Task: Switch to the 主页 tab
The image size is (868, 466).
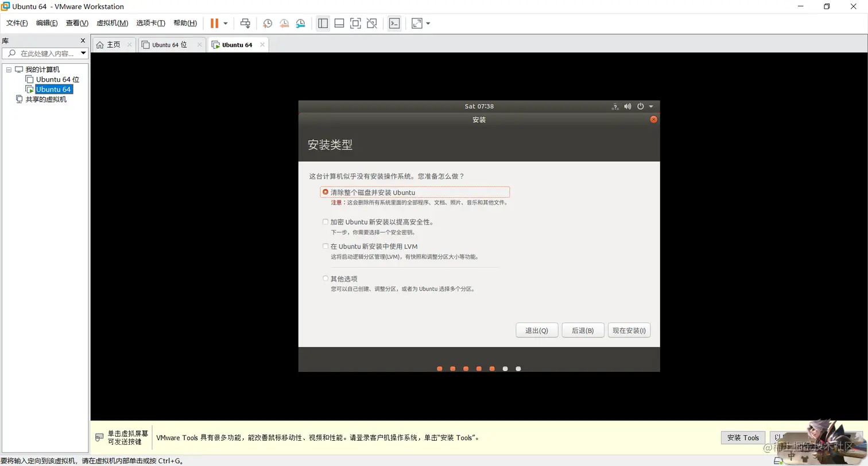Action: (x=114, y=45)
